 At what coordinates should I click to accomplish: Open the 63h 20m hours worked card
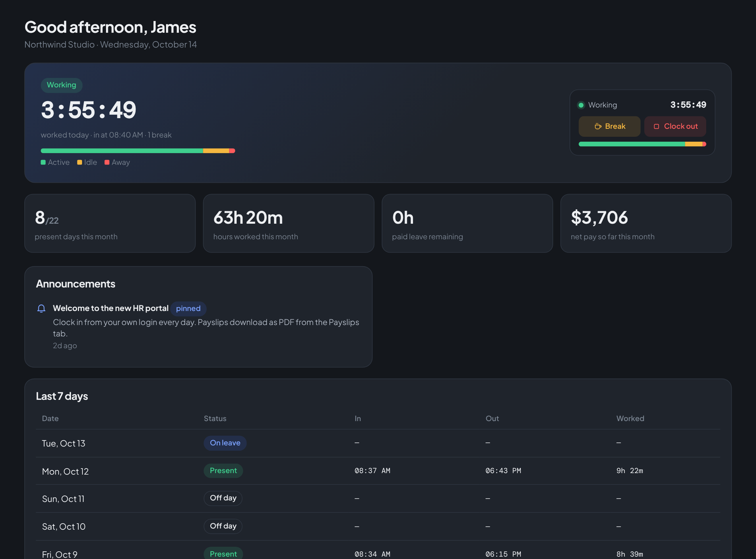click(289, 223)
